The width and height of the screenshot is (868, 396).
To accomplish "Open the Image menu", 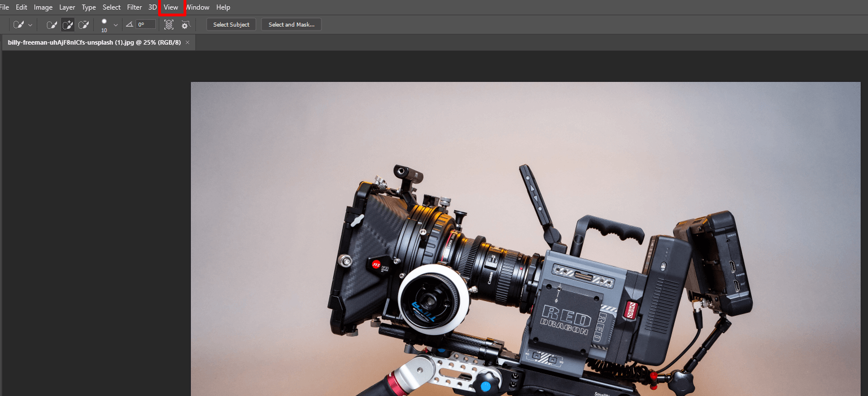I will [43, 7].
